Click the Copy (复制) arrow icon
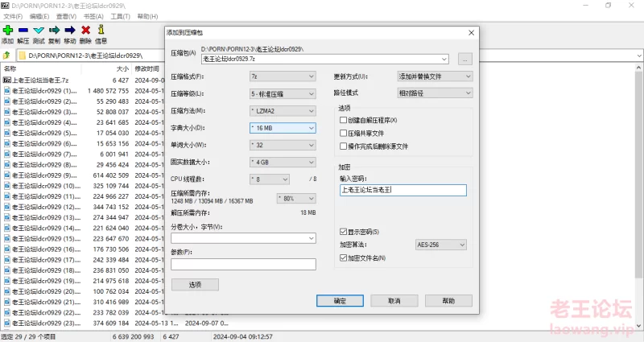644x342 pixels. click(x=54, y=30)
